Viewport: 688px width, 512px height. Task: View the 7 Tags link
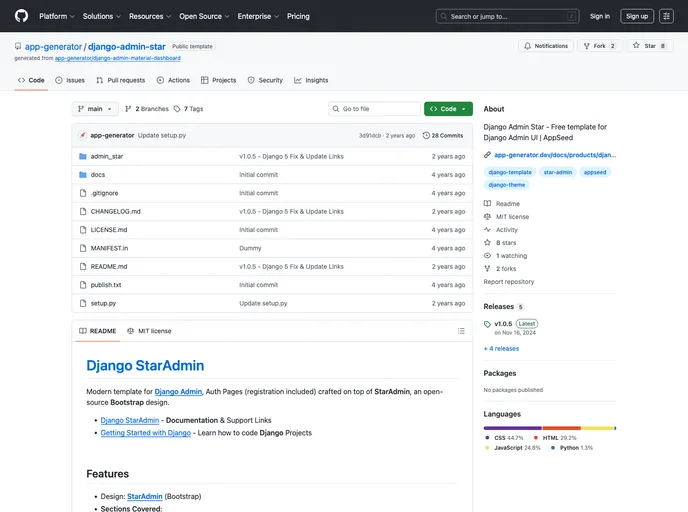tap(188, 109)
